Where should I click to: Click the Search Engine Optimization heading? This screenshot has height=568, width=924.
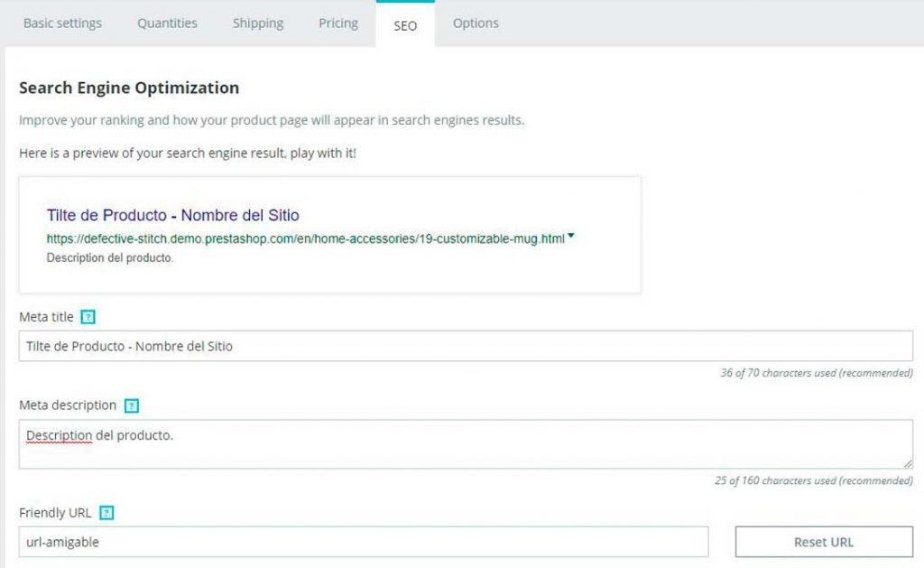coord(129,88)
